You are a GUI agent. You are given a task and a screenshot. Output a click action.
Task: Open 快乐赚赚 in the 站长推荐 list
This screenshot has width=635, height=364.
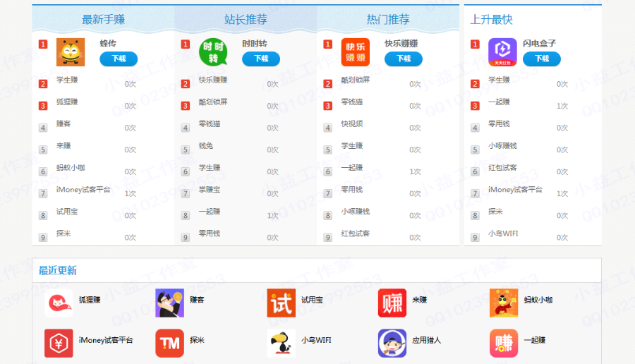coord(213,80)
